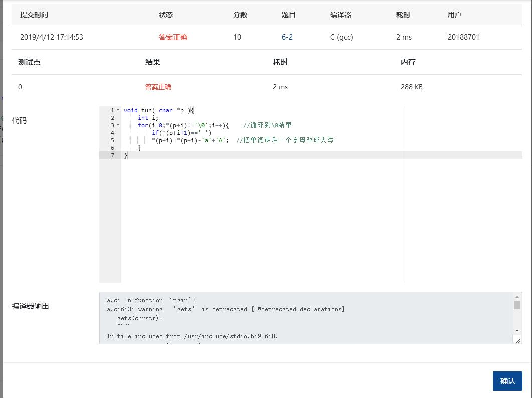Collapse the for-loop fold arrow on line 3
The width and height of the screenshot is (532, 398).
tap(118, 125)
